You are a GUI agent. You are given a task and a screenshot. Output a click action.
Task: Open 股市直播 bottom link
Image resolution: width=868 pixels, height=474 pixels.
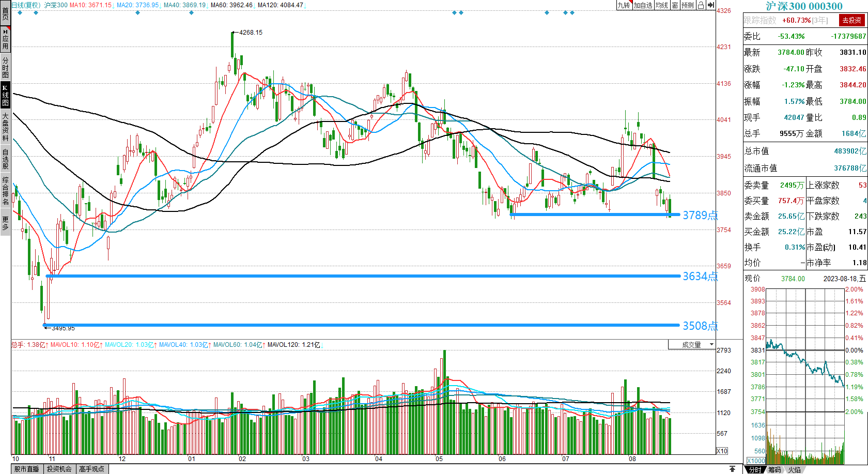[x=27, y=469]
